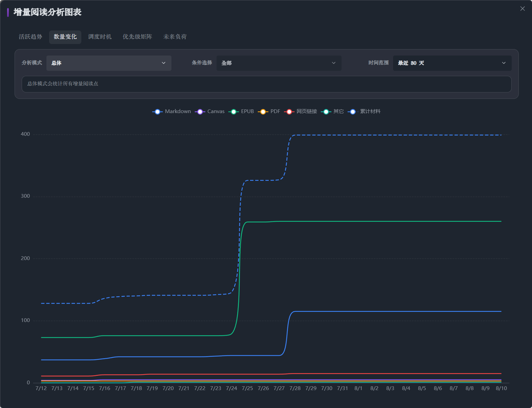
Task: Toggle the Markdown series legend marker
Action: pos(157,112)
